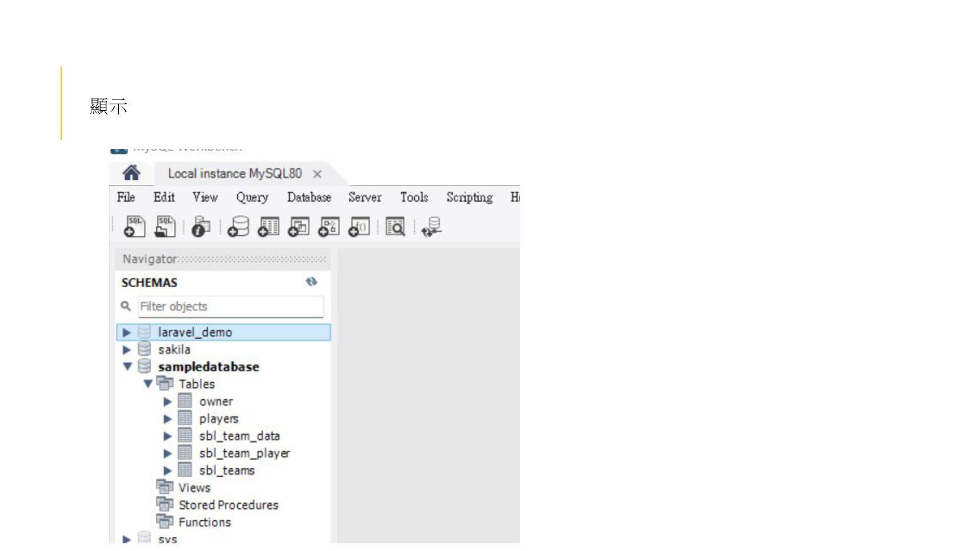Click the Stored Procedures folder icon
Image resolution: width=980 pixels, height=551 pixels.
point(164,505)
